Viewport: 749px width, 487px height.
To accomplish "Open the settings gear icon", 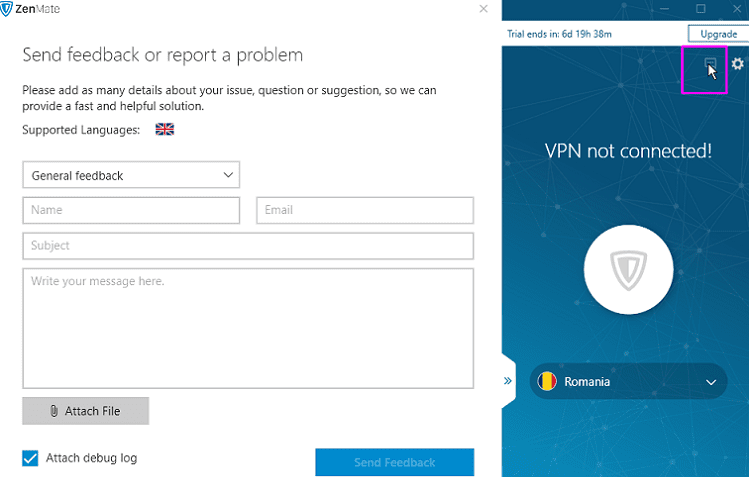I will coord(738,63).
